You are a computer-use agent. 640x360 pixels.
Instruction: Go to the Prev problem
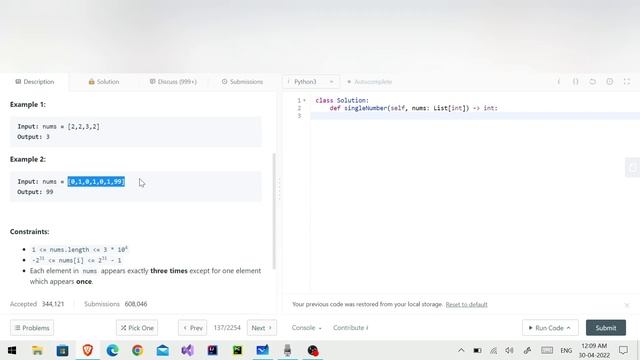tap(193, 328)
